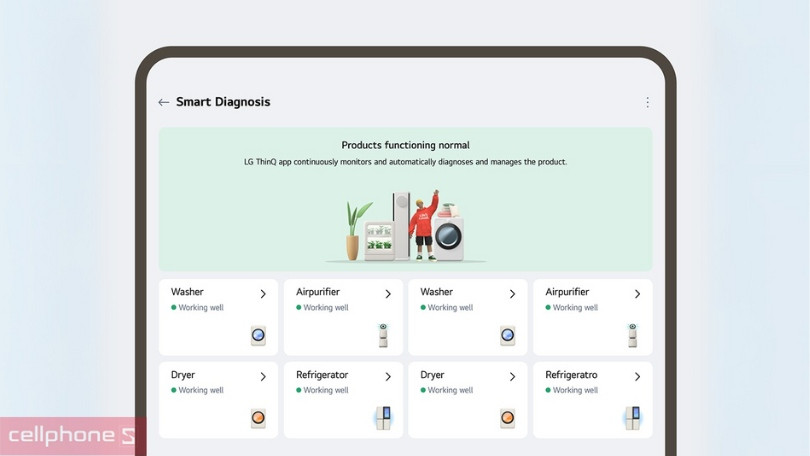Click the Refrigerator appliance icon
This screenshot has height=456, width=810.
point(383,418)
